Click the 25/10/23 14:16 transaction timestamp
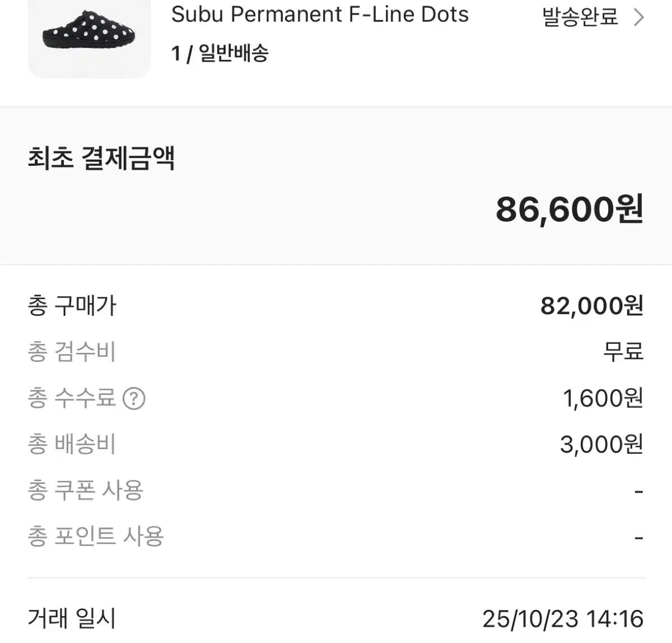The width and height of the screenshot is (672, 643). click(563, 619)
